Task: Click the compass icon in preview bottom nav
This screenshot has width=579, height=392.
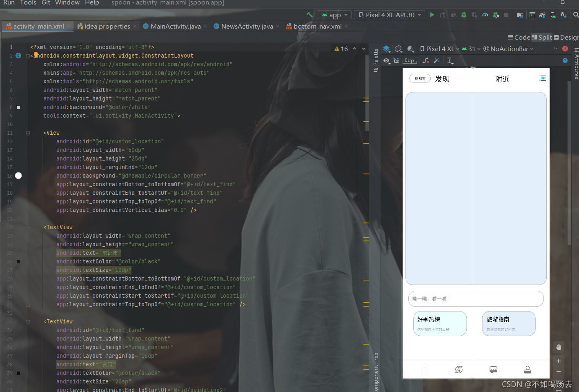Action: click(x=459, y=370)
